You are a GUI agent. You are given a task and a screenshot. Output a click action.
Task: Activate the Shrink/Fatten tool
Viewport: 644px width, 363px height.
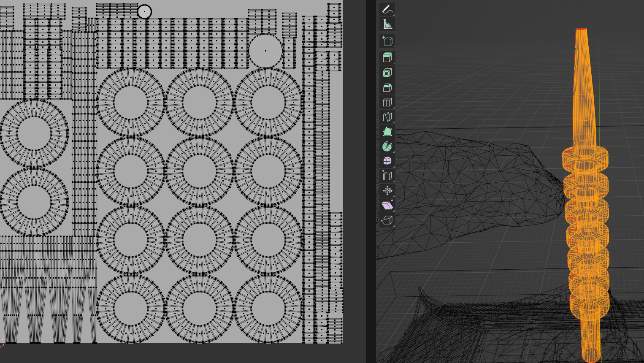click(387, 191)
